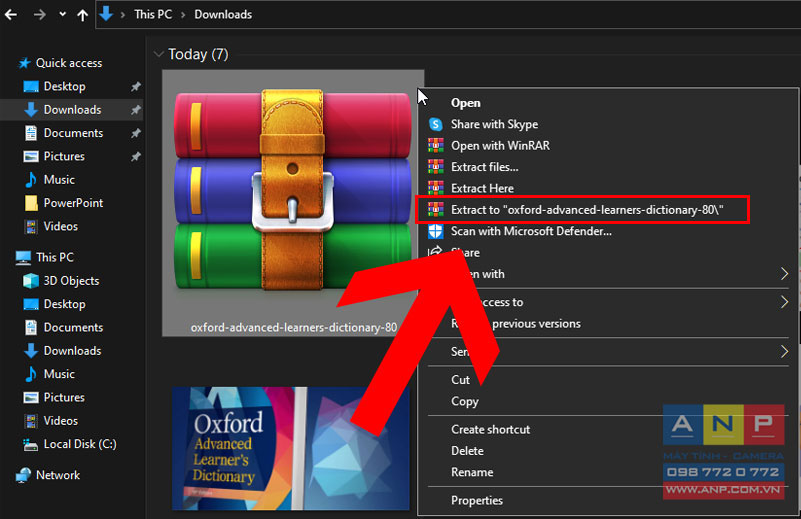Open the PowerPoint folder
801x519 pixels.
73,203
